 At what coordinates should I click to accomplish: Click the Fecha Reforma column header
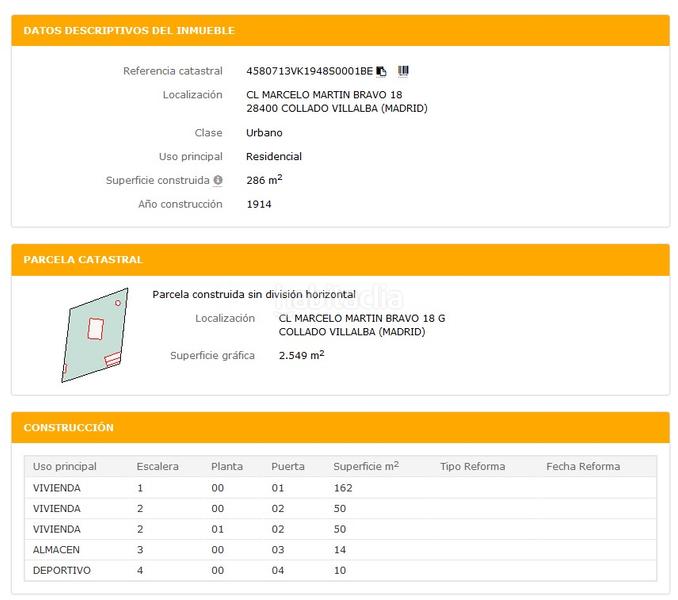tap(583, 467)
